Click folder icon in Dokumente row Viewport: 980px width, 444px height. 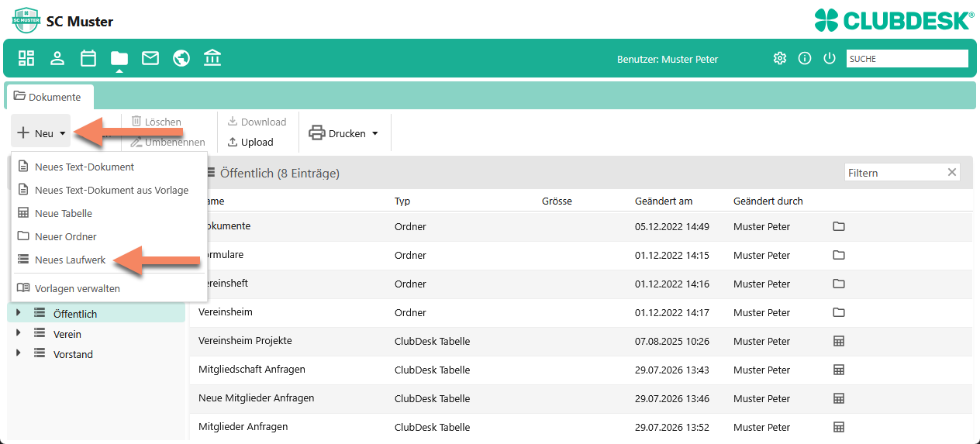click(838, 226)
